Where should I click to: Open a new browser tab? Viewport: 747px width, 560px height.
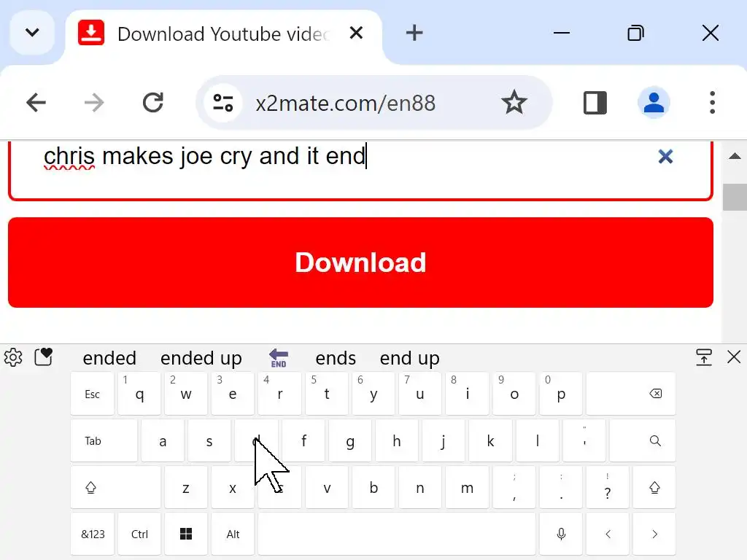tap(414, 34)
